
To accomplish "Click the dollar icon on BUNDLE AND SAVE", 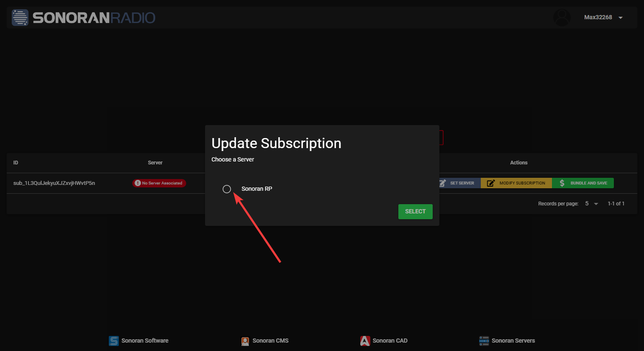I will point(562,183).
